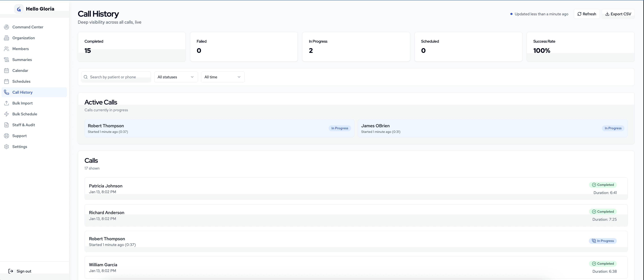This screenshot has height=280, width=644.
Task: Click the Support lifebuoy icon
Action: pyautogui.click(x=6, y=136)
